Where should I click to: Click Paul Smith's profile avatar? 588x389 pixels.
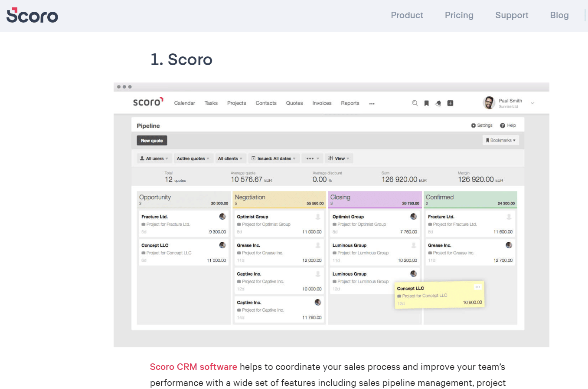489,103
